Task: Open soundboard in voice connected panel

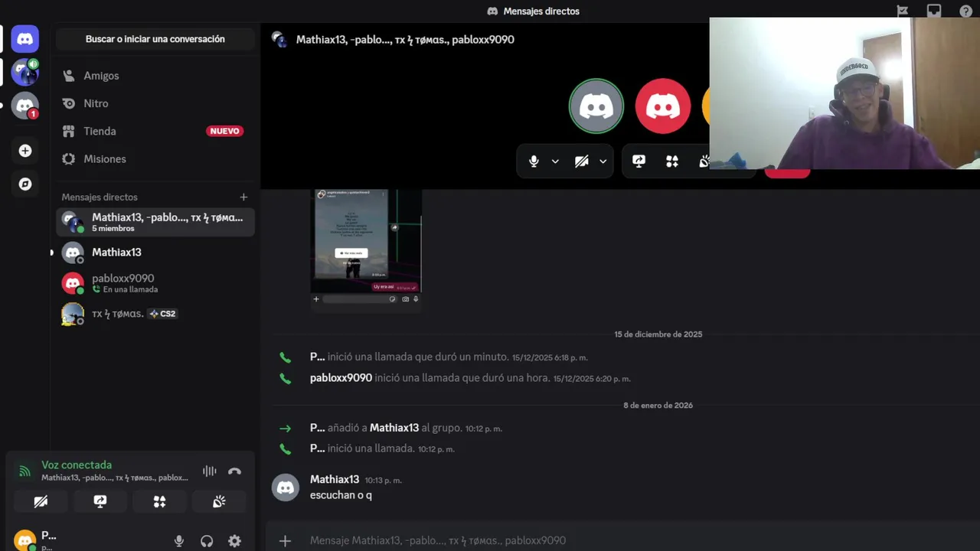Action: (x=219, y=501)
